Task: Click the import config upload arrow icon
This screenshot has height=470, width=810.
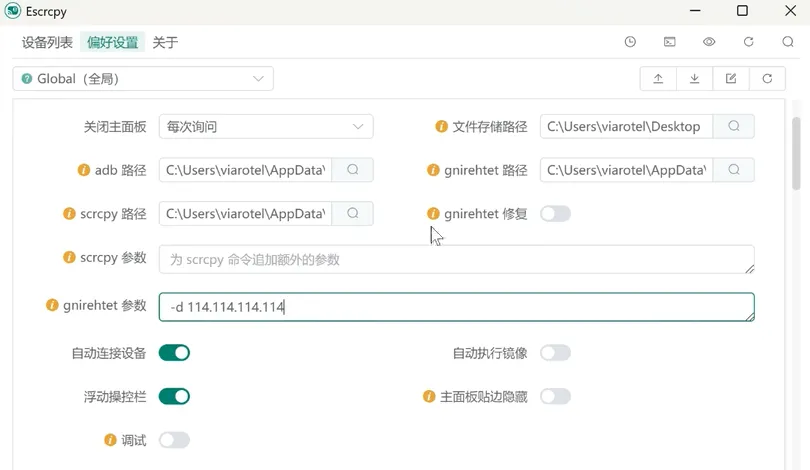Action: coord(658,79)
